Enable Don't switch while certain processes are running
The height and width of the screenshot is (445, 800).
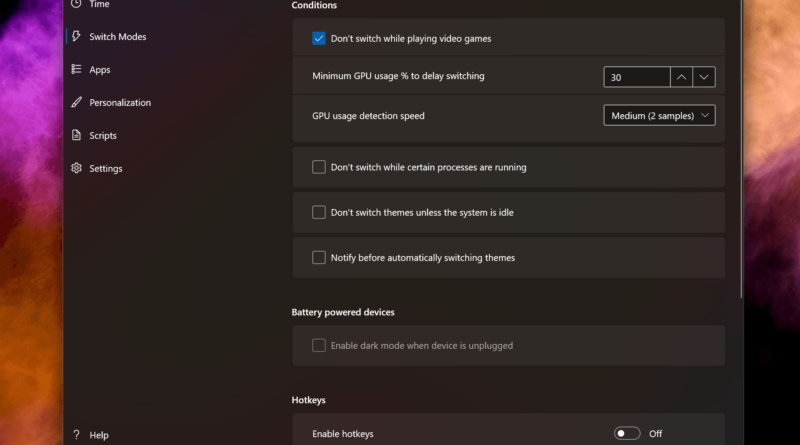[x=319, y=167]
